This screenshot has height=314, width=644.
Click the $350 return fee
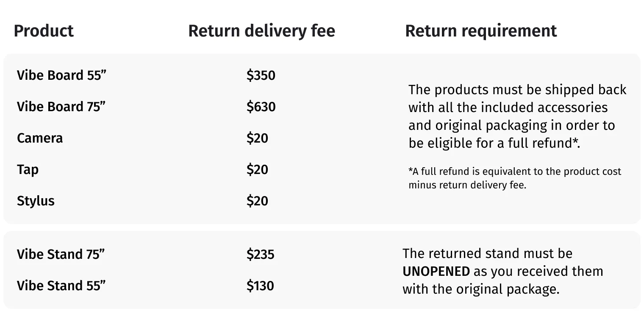(261, 76)
